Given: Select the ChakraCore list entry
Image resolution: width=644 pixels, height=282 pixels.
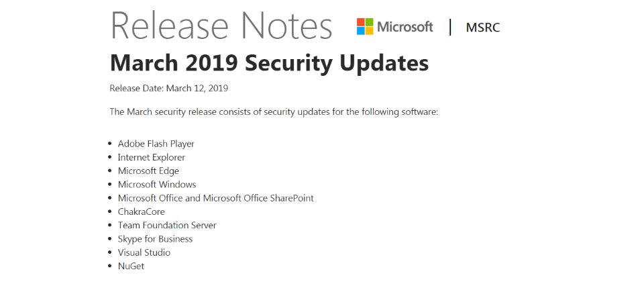Looking at the screenshot, I should click(x=142, y=211).
